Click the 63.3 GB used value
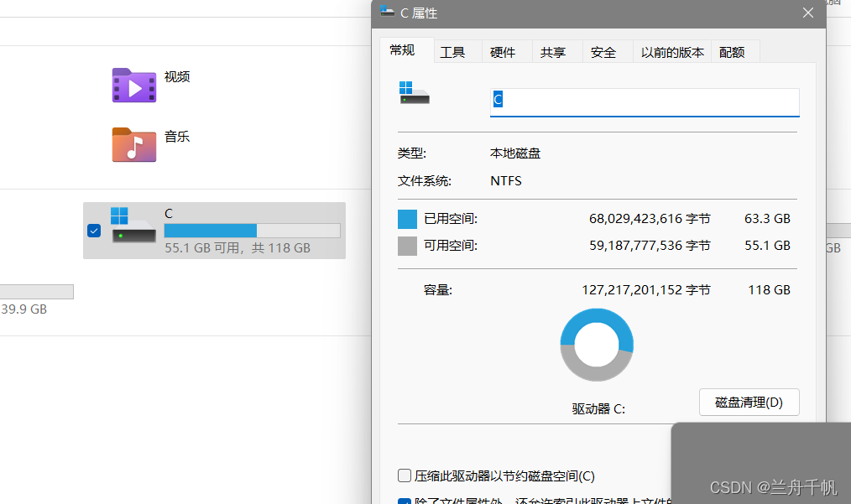Image resolution: width=851 pixels, height=504 pixels. (767, 219)
